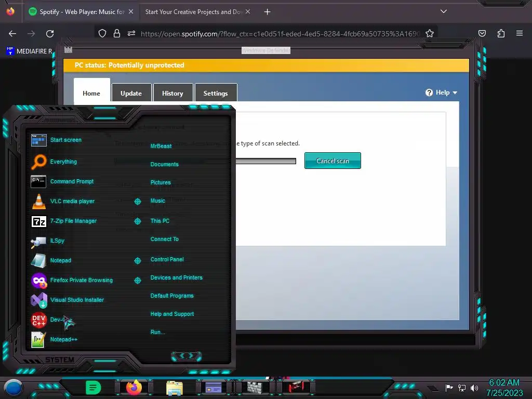Open Firefox from the taskbar
The image size is (532, 399).
(134, 387)
